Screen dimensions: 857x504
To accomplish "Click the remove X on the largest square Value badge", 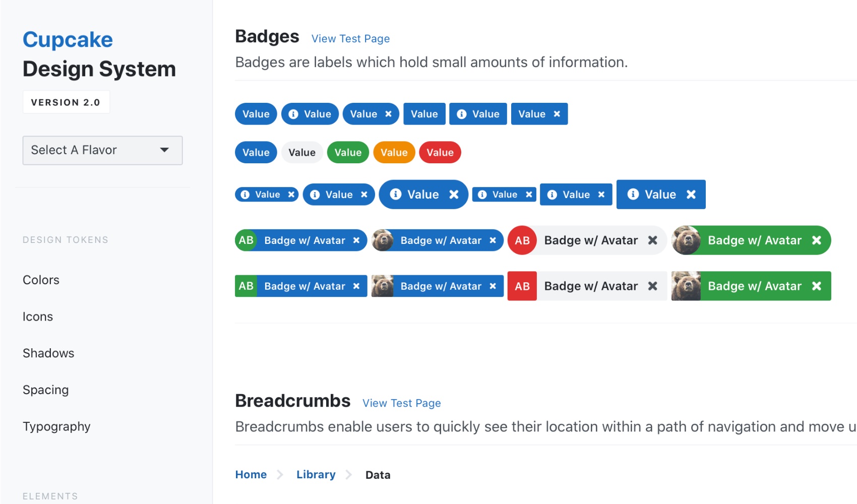I will point(691,195).
